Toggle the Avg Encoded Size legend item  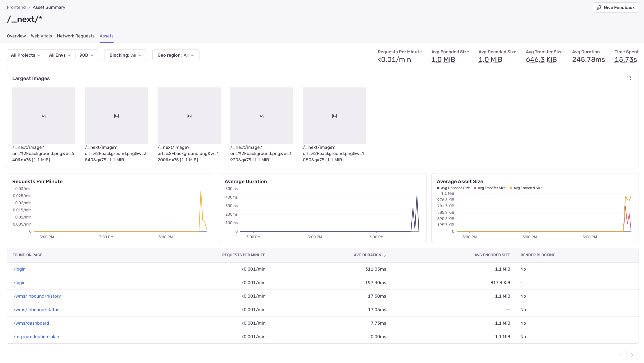pos(526,188)
